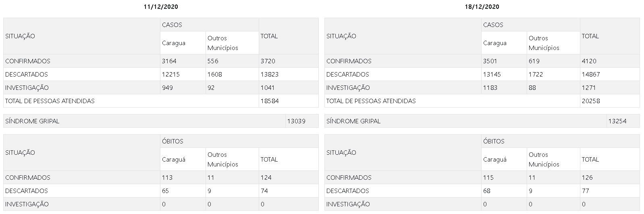Click Caragua confirmed value 3501
The height and width of the screenshot is (214, 644).
click(490, 61)
